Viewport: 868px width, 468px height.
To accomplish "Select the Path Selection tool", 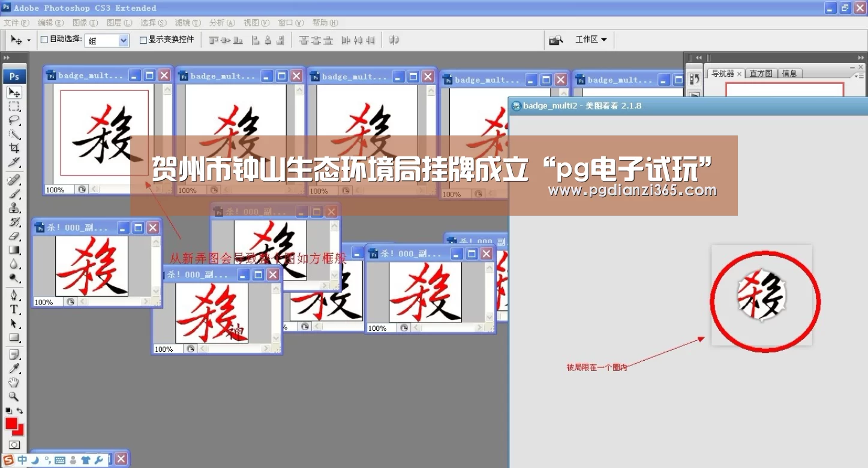I will [x=14, y=324].
